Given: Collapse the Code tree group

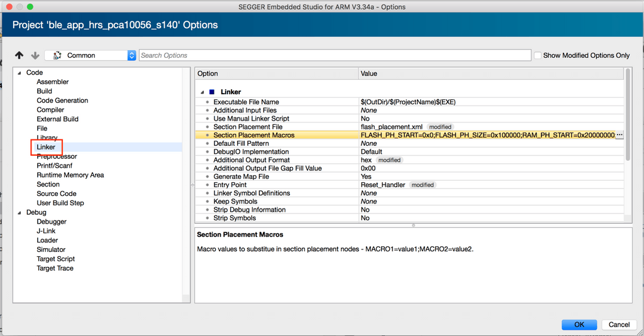Looking at the screenshot, I should click(19, 73).
